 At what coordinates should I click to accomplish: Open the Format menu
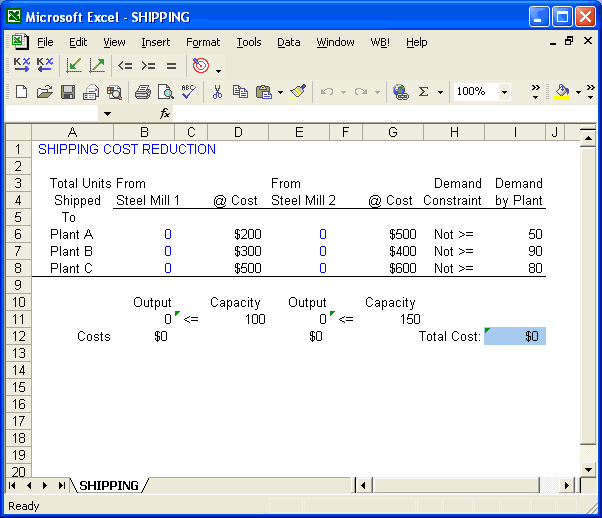coord(203,42)
